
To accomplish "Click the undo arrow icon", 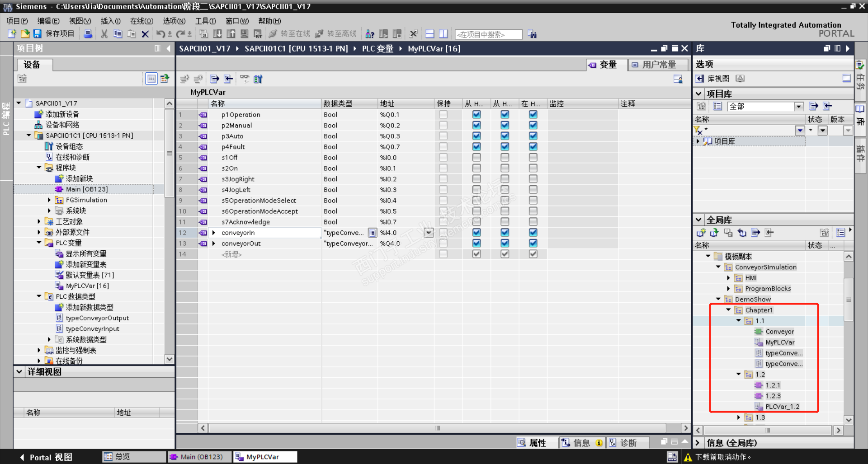I will [x=160, y=34].
